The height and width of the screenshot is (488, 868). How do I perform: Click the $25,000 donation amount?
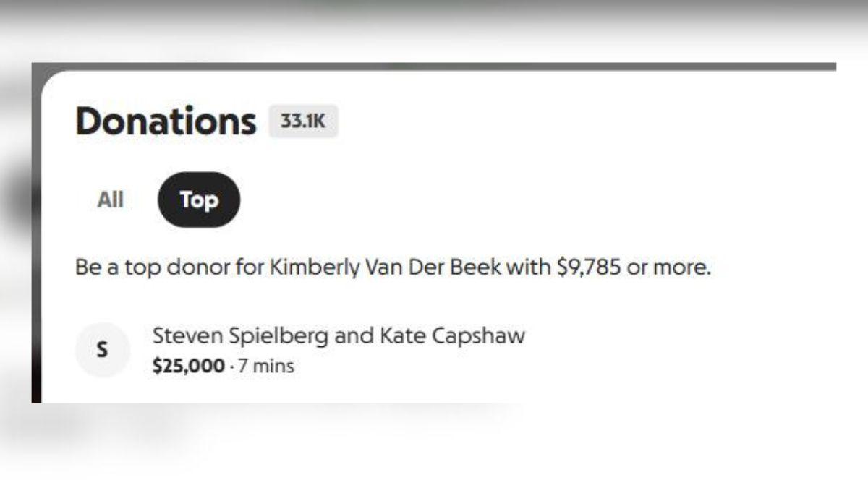tap(188, 366)
